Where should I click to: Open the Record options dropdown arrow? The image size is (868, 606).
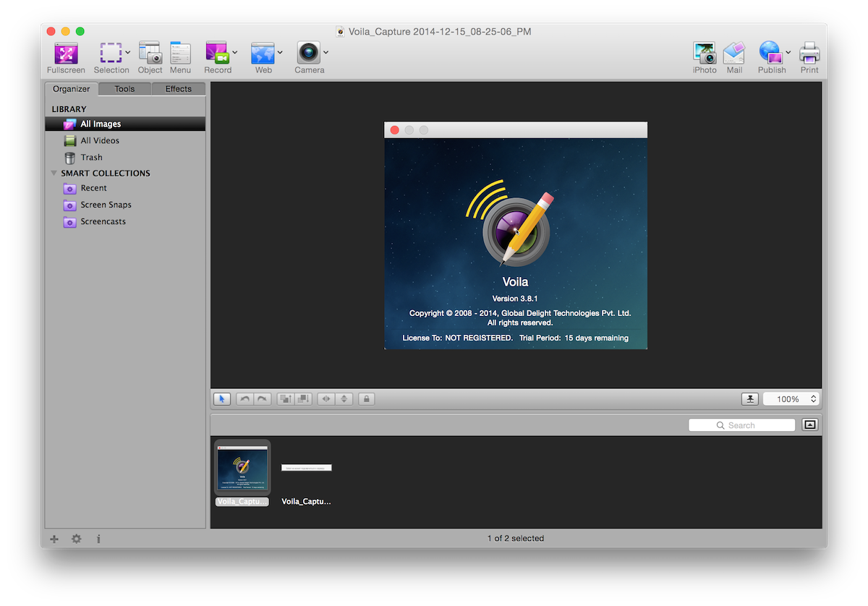[234, 52]
